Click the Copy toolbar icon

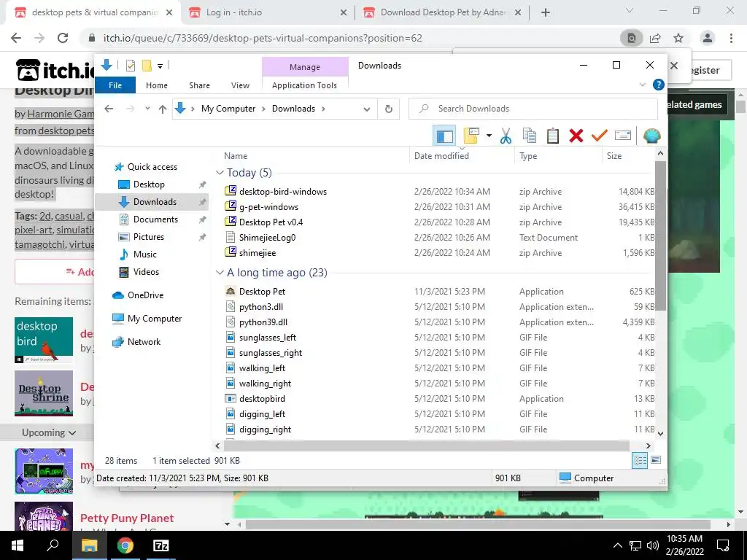click(530, 136)
